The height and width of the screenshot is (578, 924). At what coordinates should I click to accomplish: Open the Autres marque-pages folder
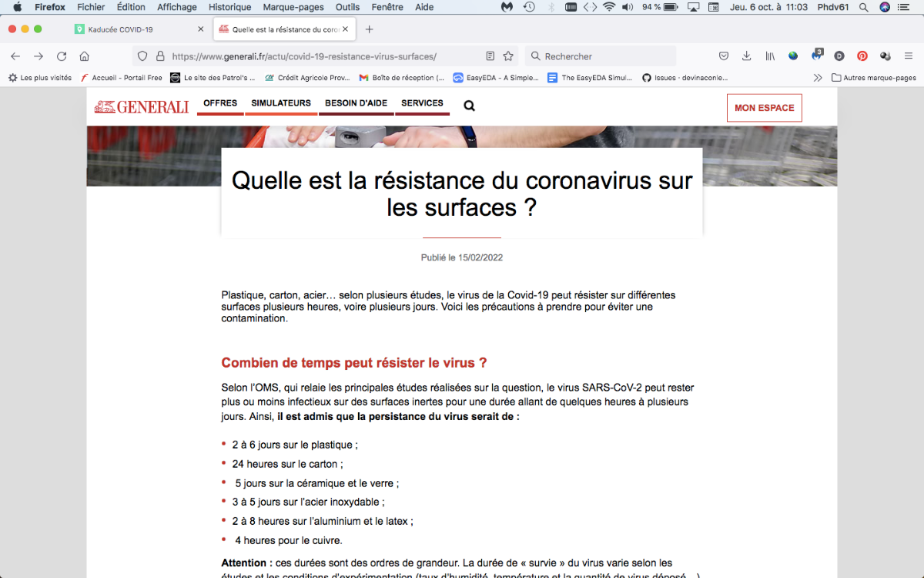click(874, 78)
